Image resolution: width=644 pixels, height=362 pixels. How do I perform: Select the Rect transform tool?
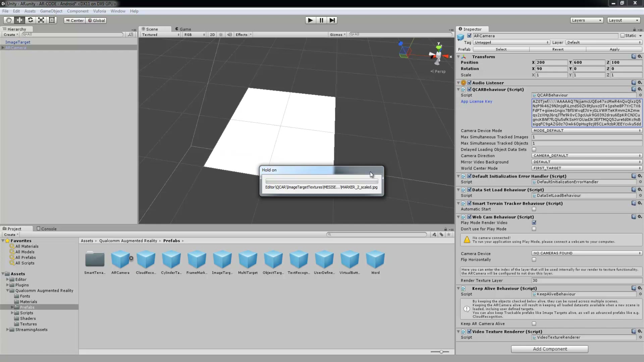(x=52, y=20)
